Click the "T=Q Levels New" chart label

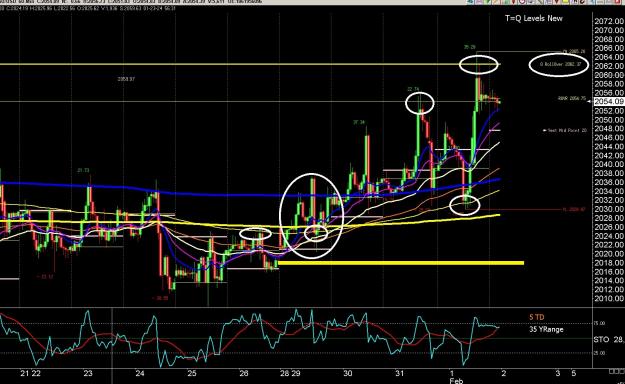pos(534,18)
